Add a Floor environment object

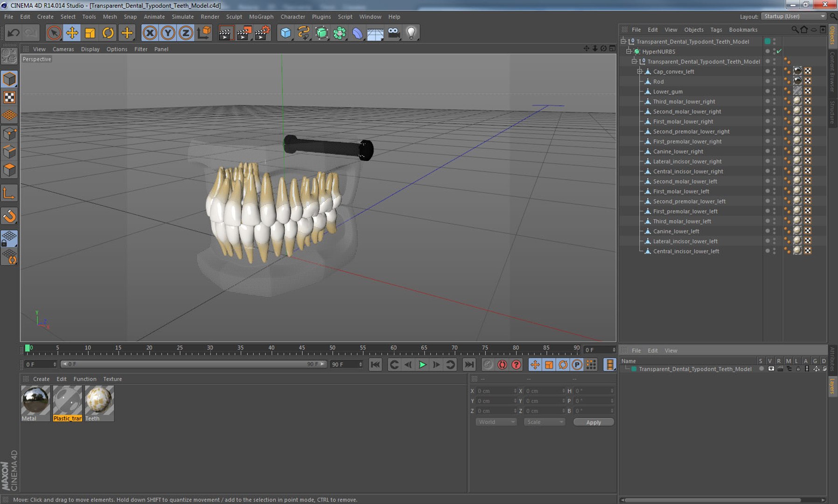375,33
